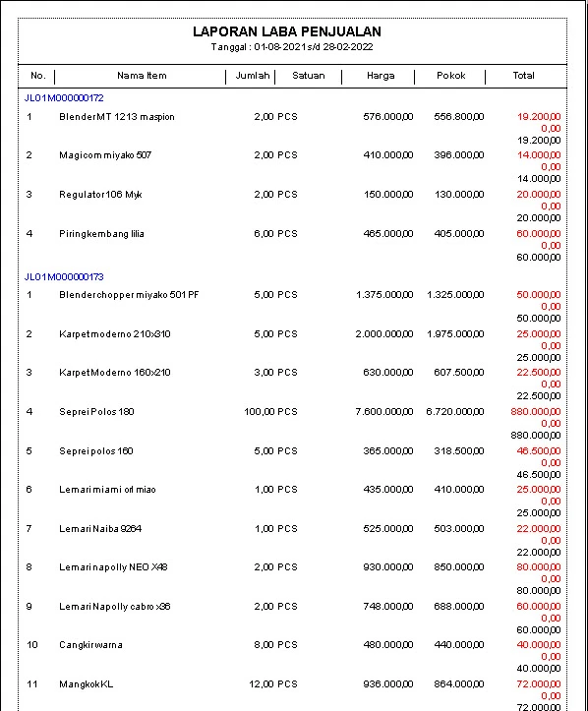The image size is (588, 711).
Task: Click harga value 410.000,00 for Magicom
Action: coord(388,155)
